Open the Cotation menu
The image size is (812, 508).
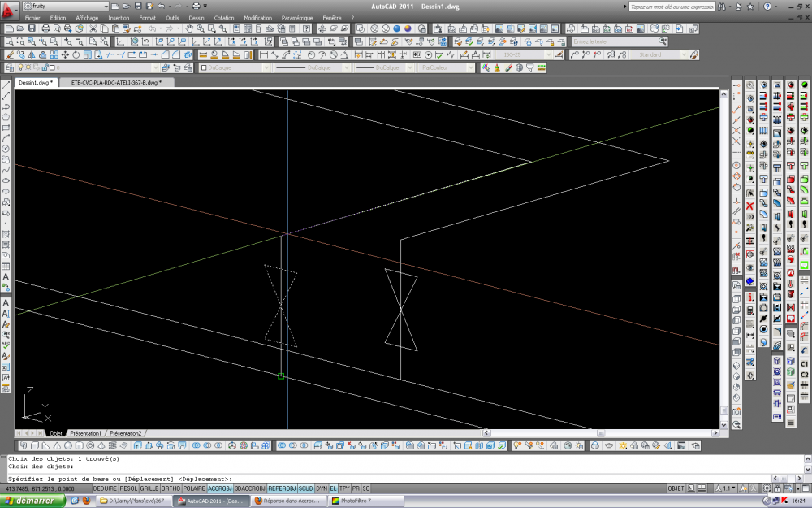click(224, 18)
